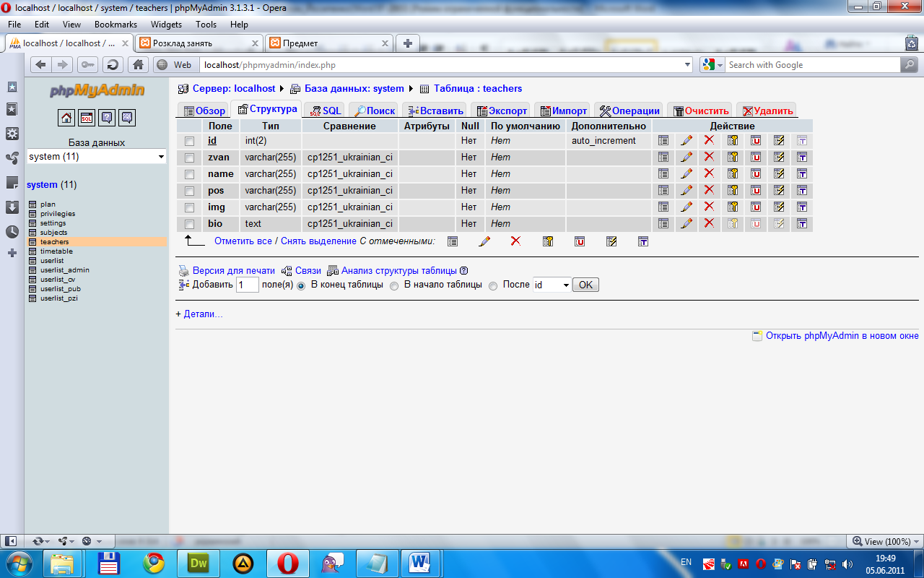
Task: Add unique index on zvan field
Action: click(x=756, y=158)
